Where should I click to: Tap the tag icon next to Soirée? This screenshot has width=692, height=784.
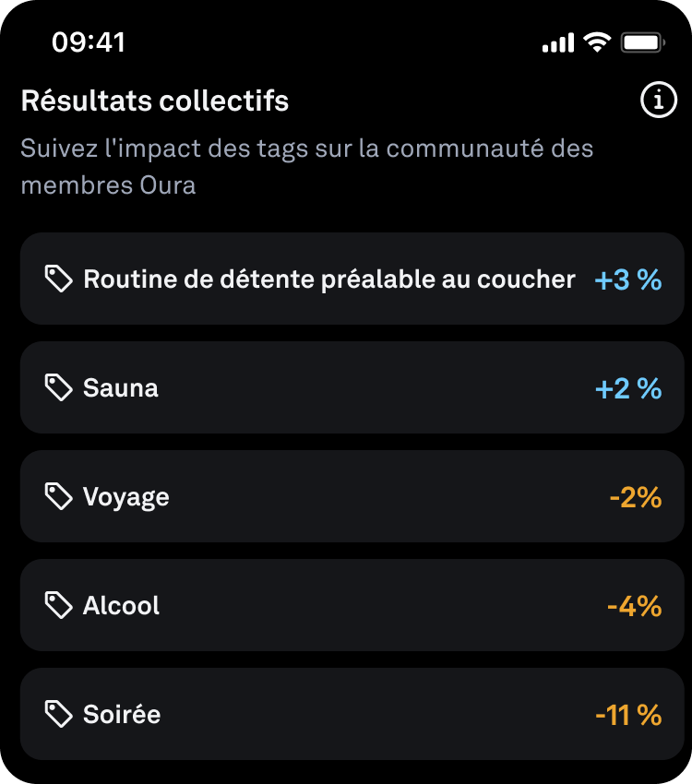click(x=58, y=715)
